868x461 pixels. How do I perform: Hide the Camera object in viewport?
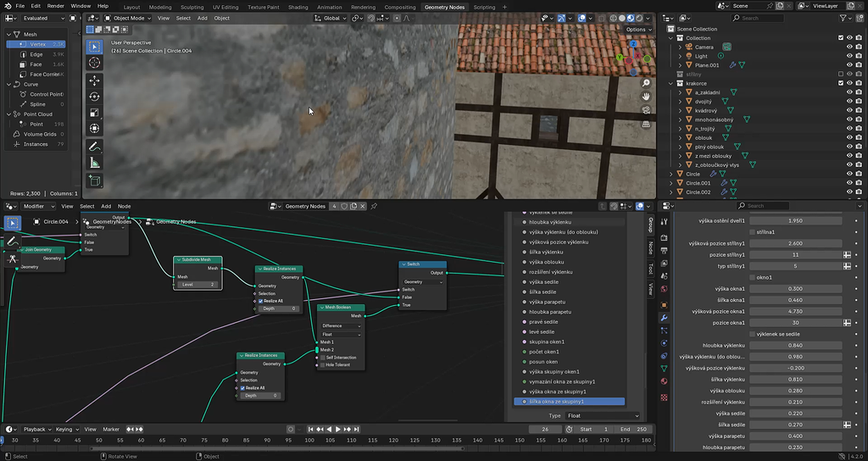point(849,47)
